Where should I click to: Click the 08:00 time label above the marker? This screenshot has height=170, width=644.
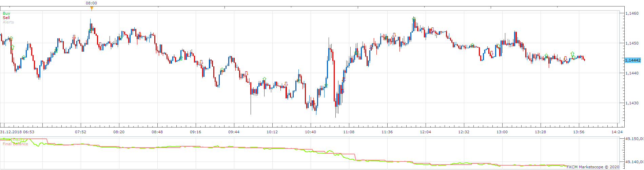91,3
